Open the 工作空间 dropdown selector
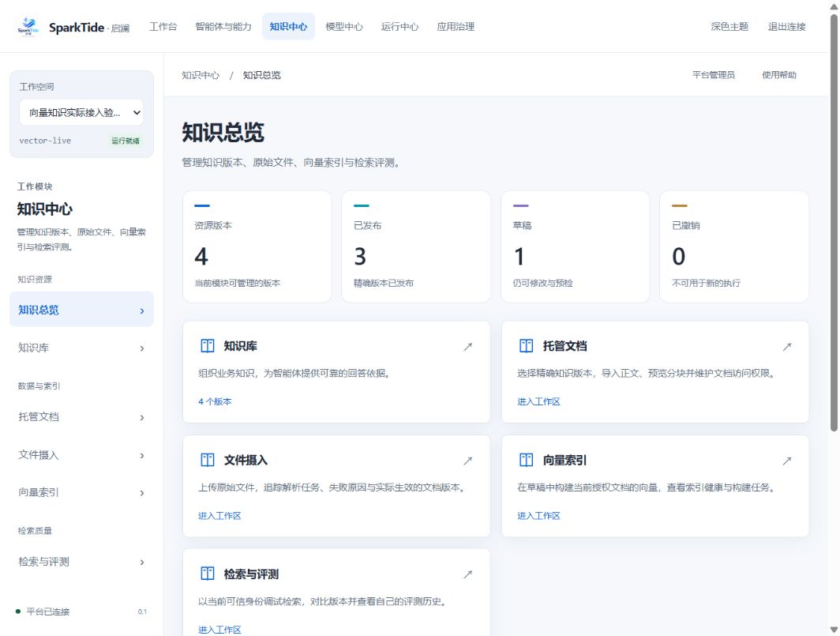Viewport: 840px width, 636px height. point(81,113)
